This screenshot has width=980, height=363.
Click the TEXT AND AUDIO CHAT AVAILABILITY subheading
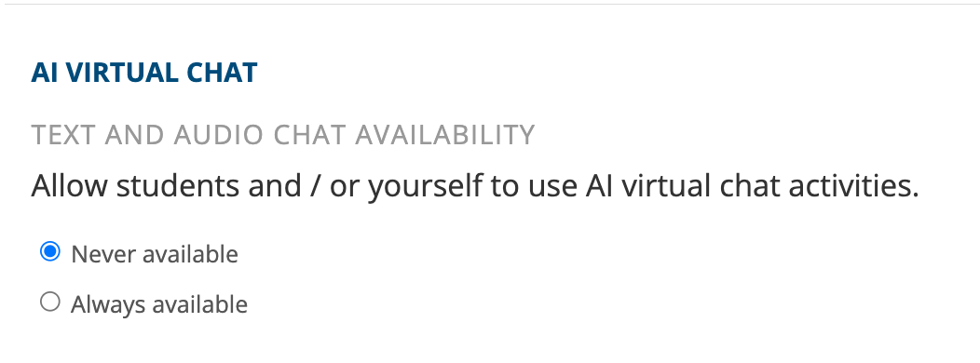click(x=283, y=135)
